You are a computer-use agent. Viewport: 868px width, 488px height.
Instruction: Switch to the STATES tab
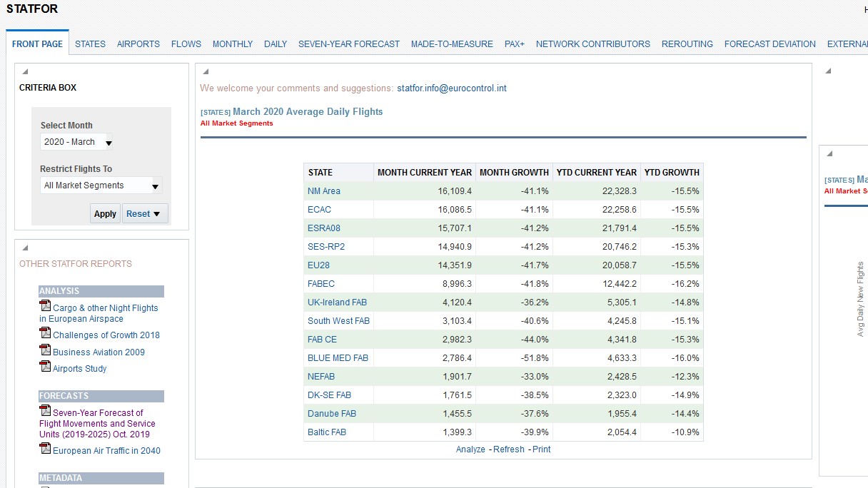point(90,44)
